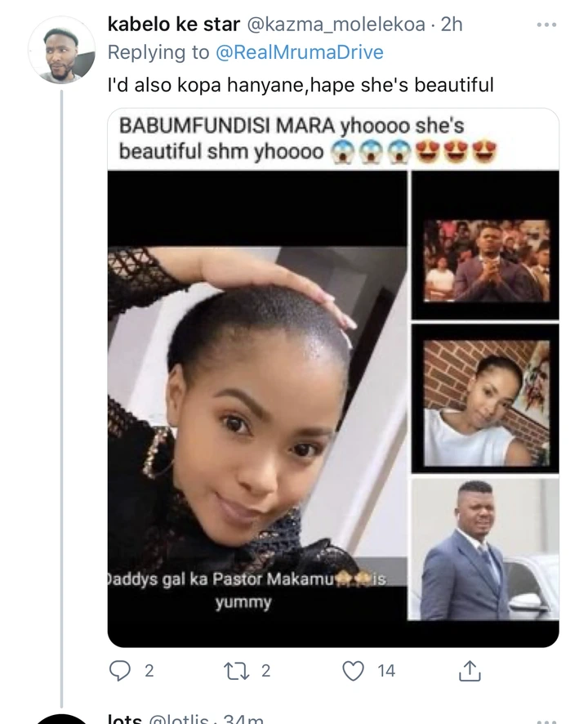Click the display name kabelo ke star
This screenshot has height=724, width=588.
tap(172, 25)
